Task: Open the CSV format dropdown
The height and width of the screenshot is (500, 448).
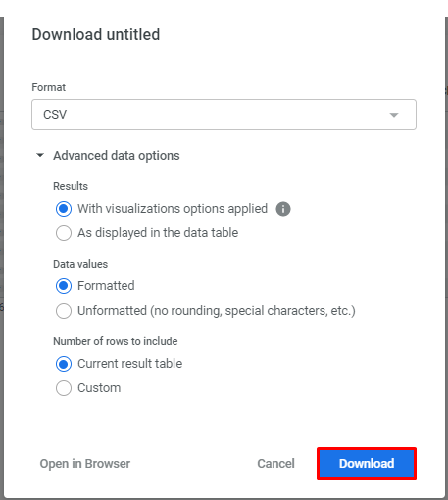Action: point(224,115)
